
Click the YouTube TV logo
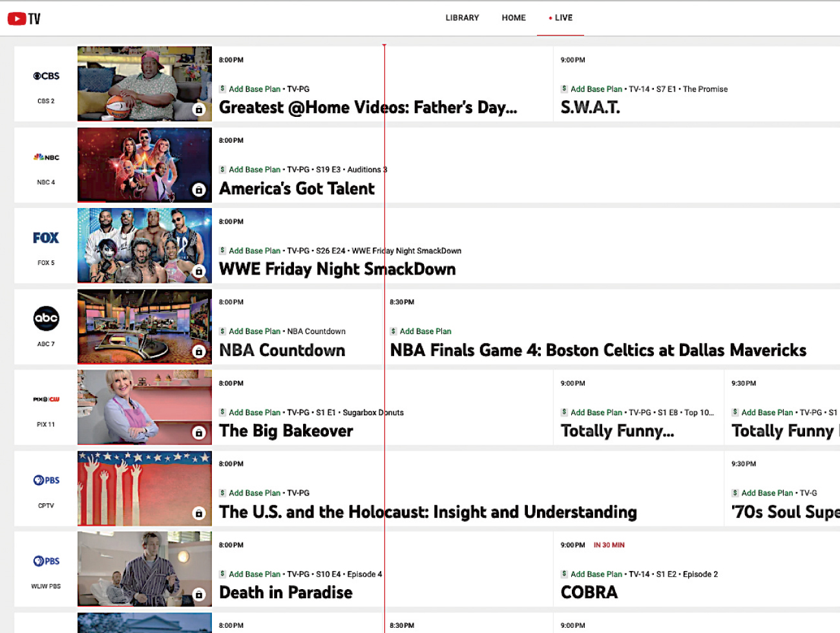pos(24,19)
